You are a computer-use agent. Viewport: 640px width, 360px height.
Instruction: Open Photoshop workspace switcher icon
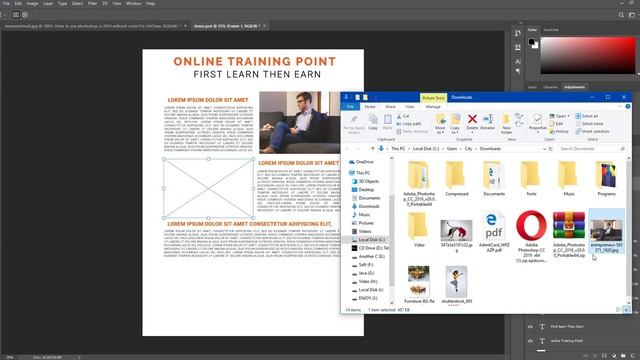pos(632,15)
